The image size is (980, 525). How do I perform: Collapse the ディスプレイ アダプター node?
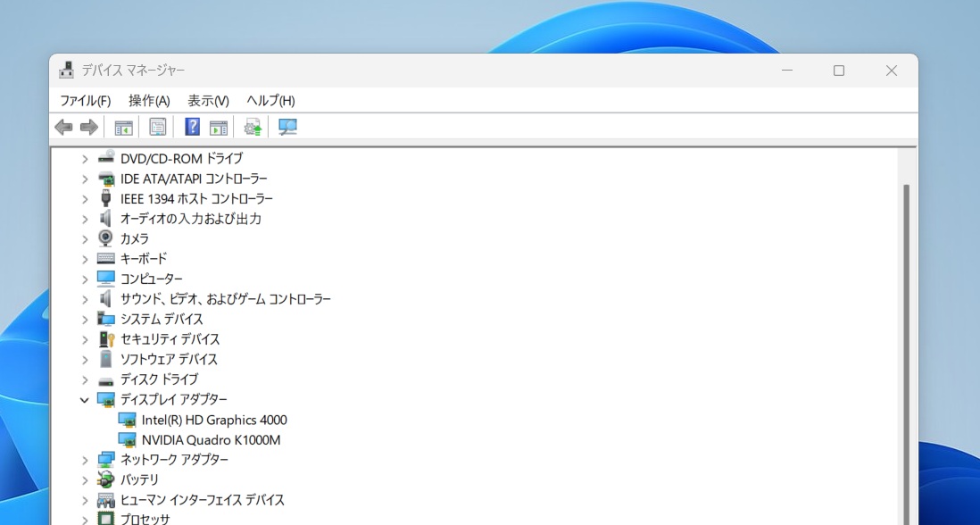click(85, 400)
